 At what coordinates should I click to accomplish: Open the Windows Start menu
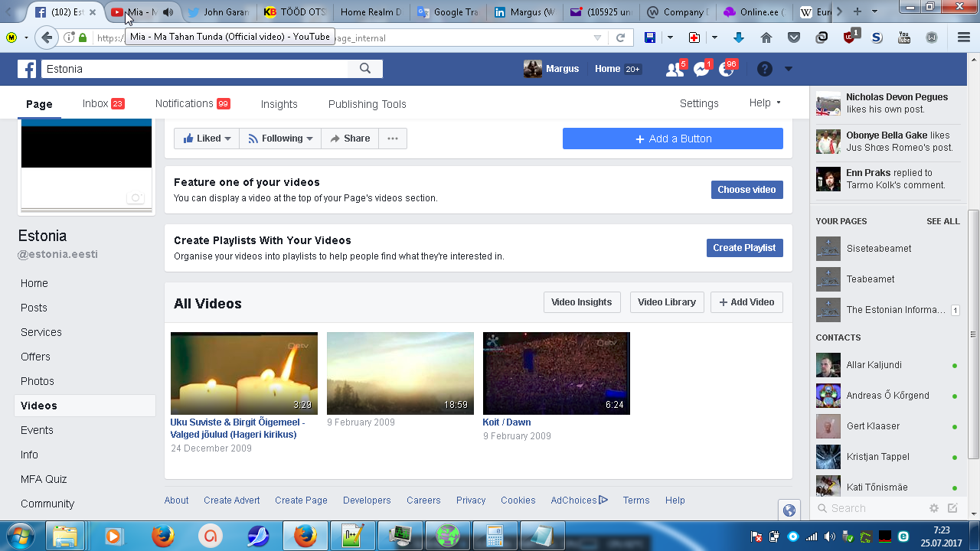tap(19, 536)
